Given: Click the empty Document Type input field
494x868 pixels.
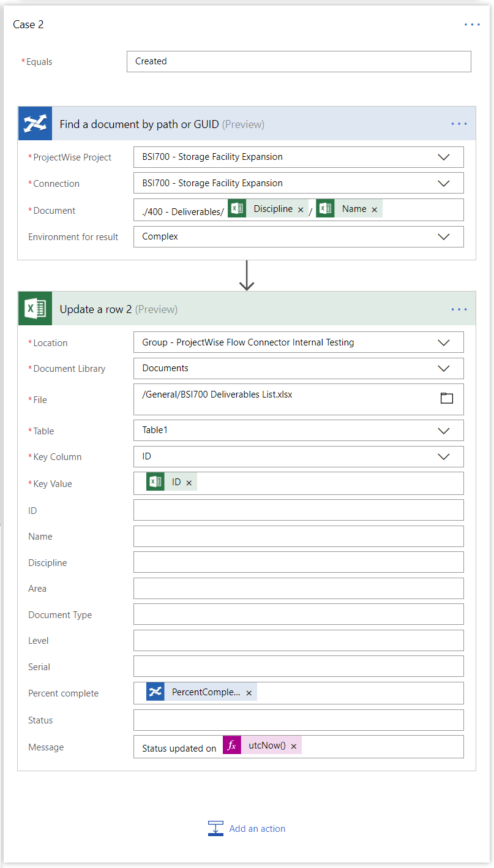Looking at the screenshot, I should tap(299, 614).
